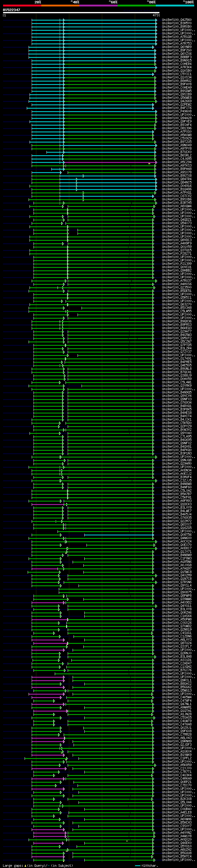This screenshot has height=868, width=197.
Task: Select the UniRef100_B4FII6 entry
Action: pyautogui.click(x=176, y=108)
